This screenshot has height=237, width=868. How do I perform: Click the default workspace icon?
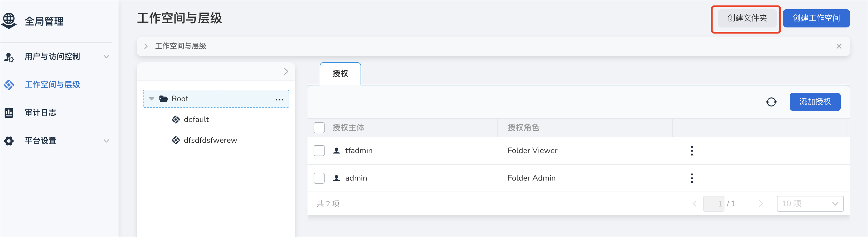176,119
